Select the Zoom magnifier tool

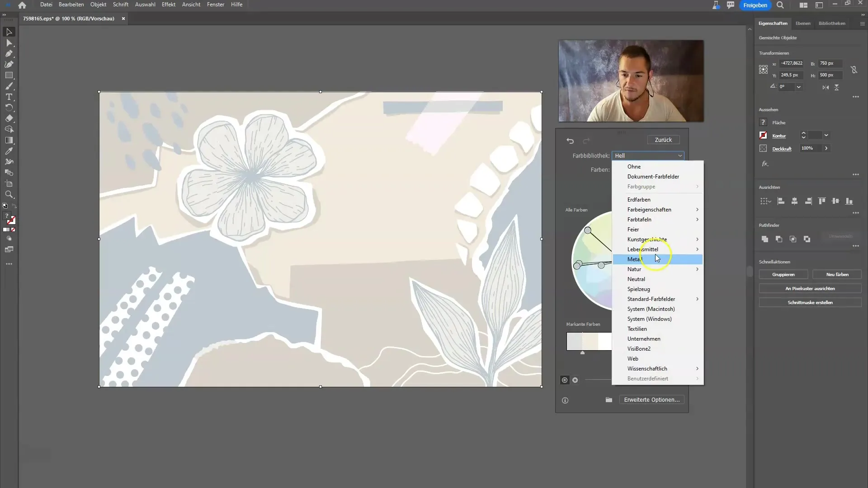click(9, 195)
